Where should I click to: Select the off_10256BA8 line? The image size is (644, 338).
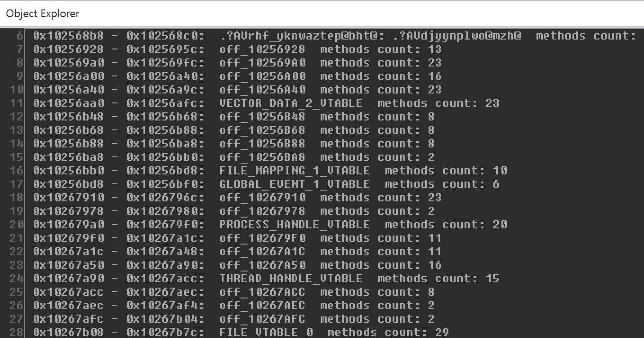click(x=234, y=157)
